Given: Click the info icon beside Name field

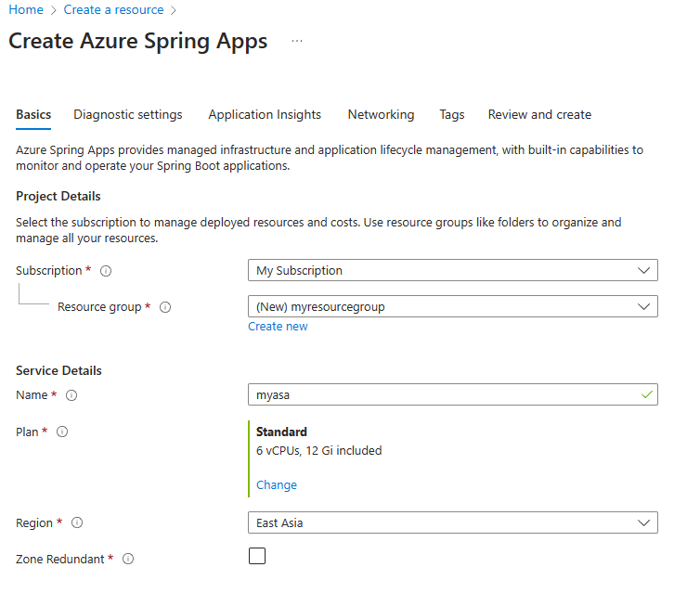Looking at the screenshot, I should click(71, 395).
